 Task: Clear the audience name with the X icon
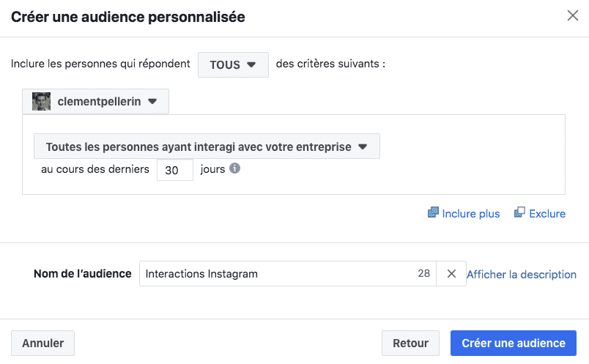pyautogui.click(x=451, y=274)
